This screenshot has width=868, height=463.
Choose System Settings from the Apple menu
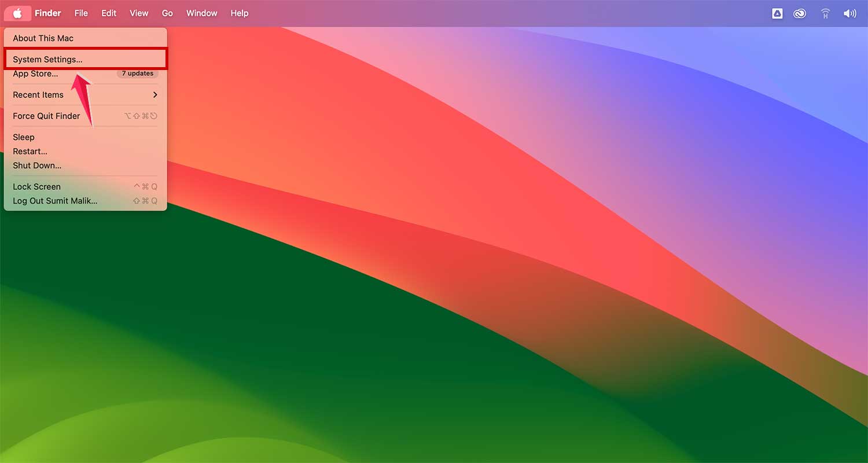(47, 60)
